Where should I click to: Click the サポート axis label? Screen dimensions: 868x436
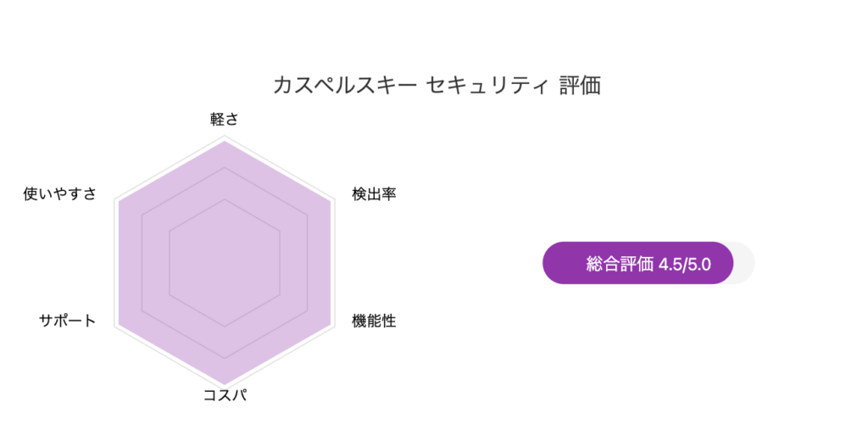(x=68, y=321)
